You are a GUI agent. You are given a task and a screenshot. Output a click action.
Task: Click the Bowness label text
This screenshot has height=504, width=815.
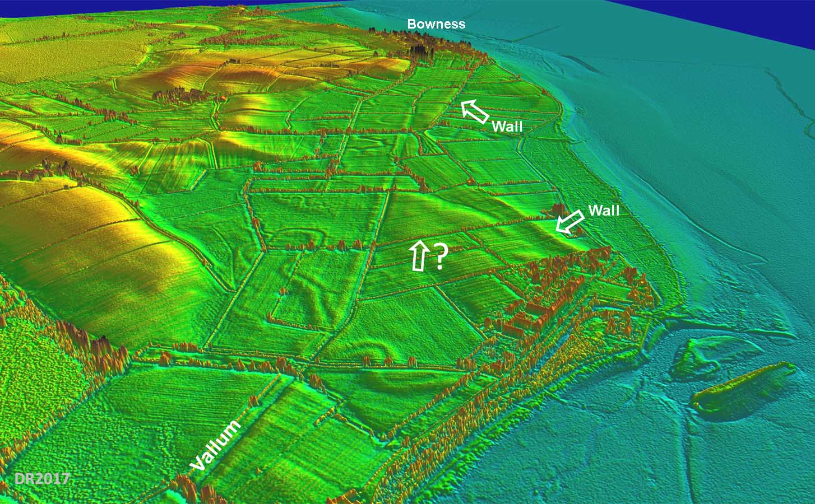pyautogui.click(x=436, y=24)
